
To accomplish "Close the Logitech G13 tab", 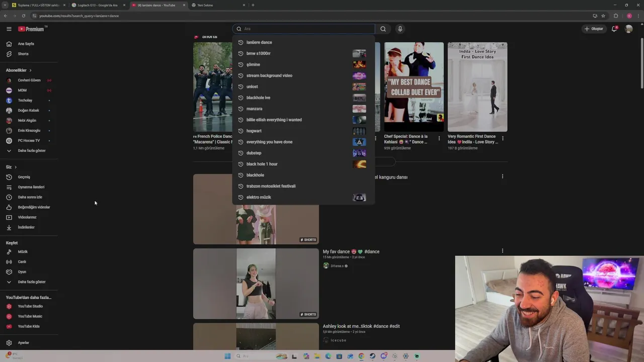I will click(124, 5).
